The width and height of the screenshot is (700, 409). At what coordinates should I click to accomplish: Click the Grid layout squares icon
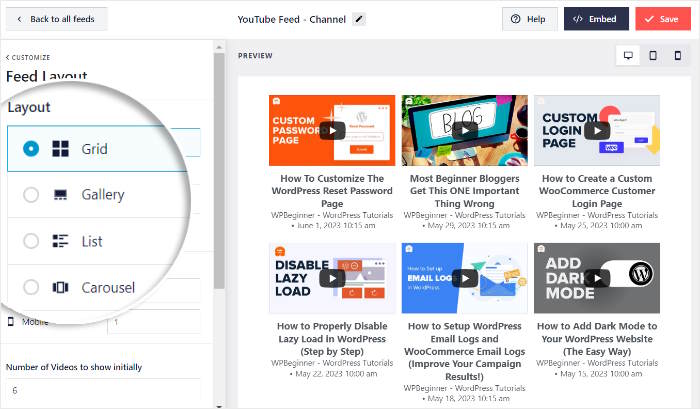click(x=60, y=149)
